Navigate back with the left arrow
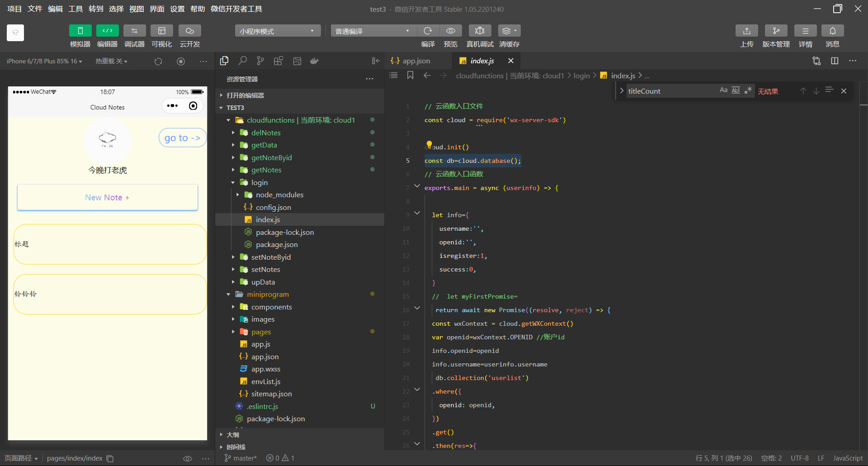868x466 pixels. tap(427, 76)
